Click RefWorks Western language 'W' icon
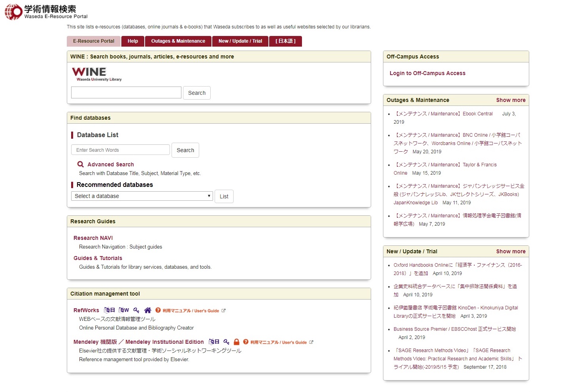 [124, 310]
